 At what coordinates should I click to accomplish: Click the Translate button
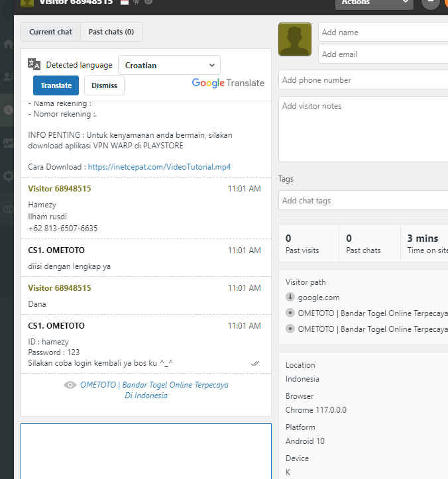tap(56, 85)
